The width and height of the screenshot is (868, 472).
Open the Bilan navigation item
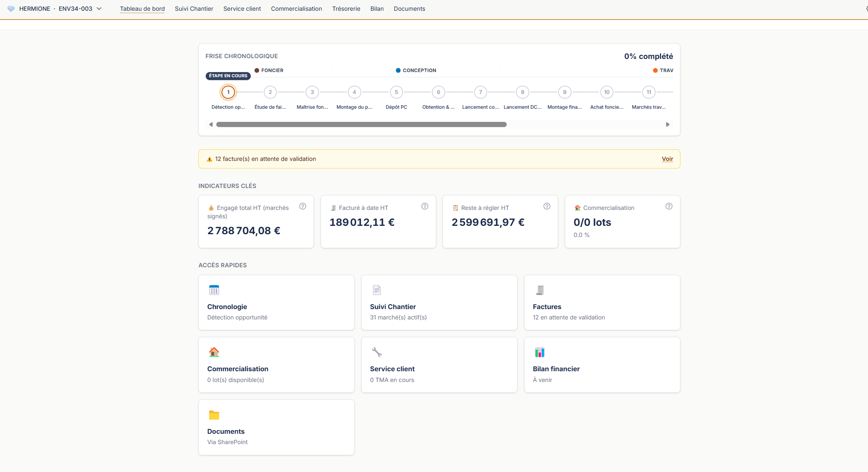pyautogui.click(x=377, y=9)
